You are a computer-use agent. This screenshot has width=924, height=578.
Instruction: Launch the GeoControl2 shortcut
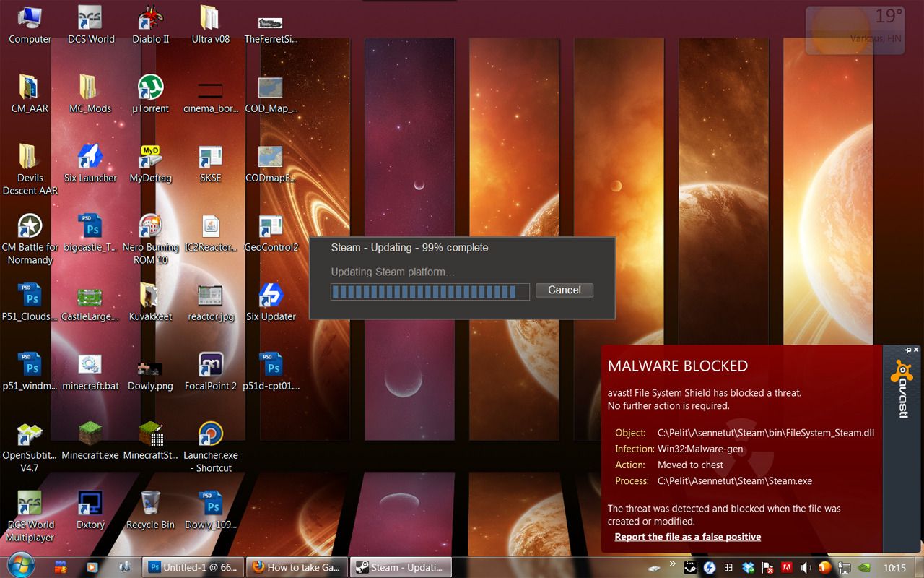coord(270,233)
